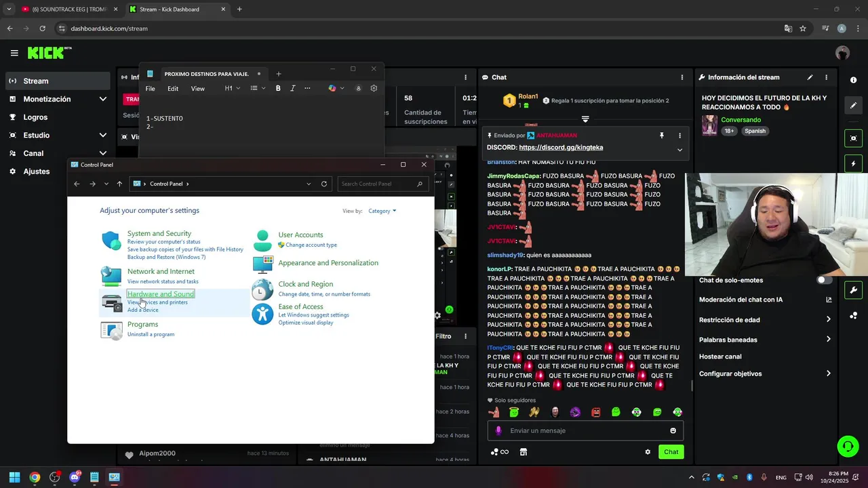868x488 pixels.
Task: Open Chrome from the taskbar
Action: point(35,477)
